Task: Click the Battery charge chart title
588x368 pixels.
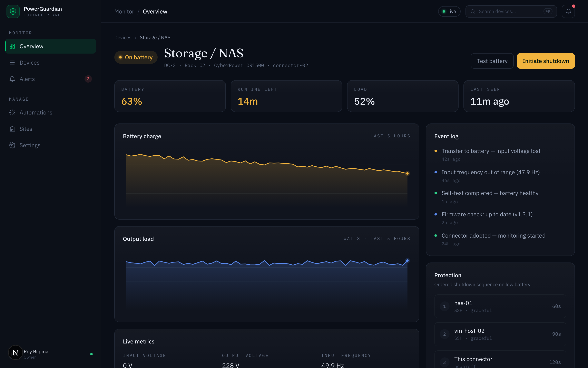Action: (x=142, y=136)
